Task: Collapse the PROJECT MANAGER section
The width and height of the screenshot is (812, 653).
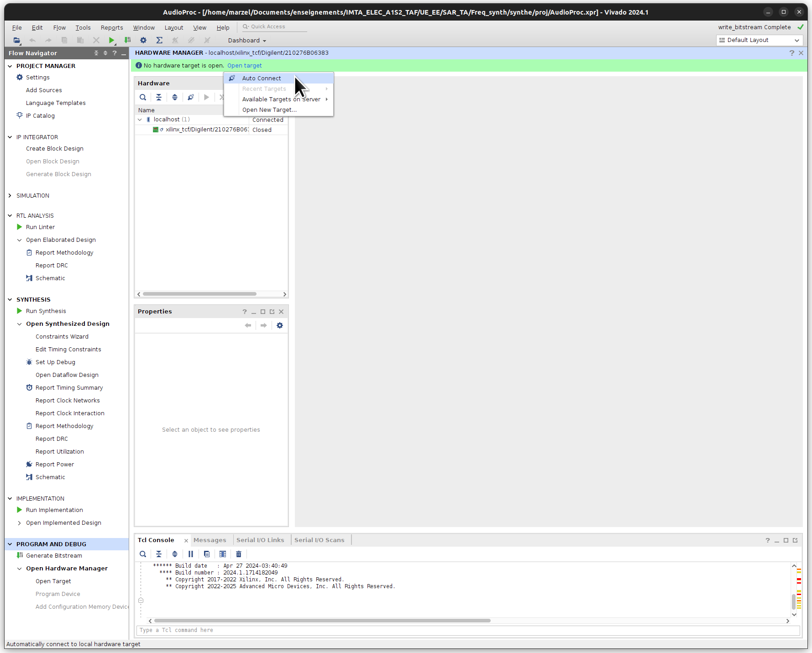Action: [x=10, y=66]
